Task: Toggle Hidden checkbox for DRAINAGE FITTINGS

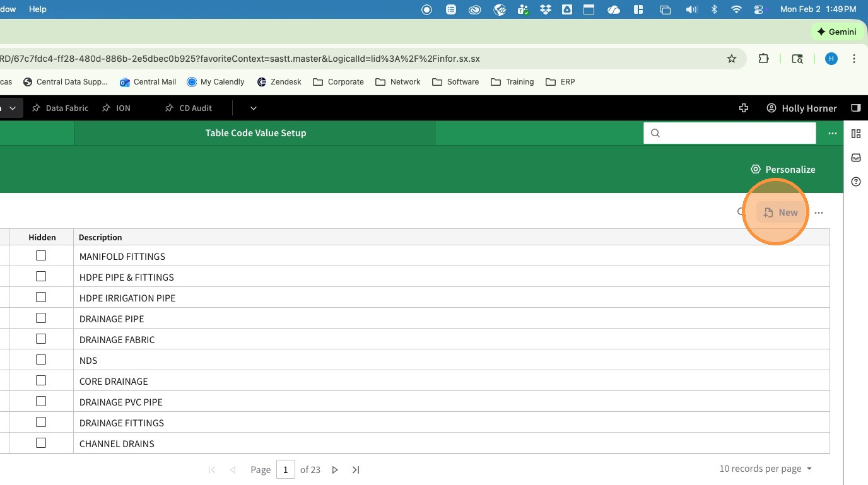Action: (41, 422)
